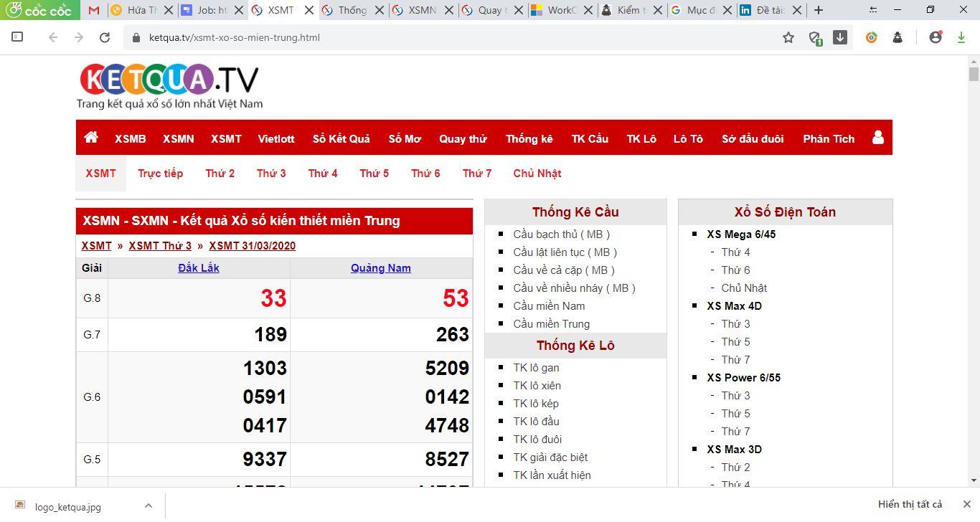Select Thứ 5 in sub-menu
The height and width of the screenshot is (522, 980).
tap(374, 173)
